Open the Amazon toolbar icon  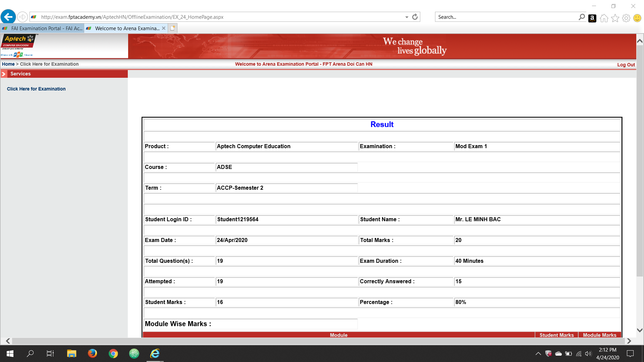pos(592,18)
